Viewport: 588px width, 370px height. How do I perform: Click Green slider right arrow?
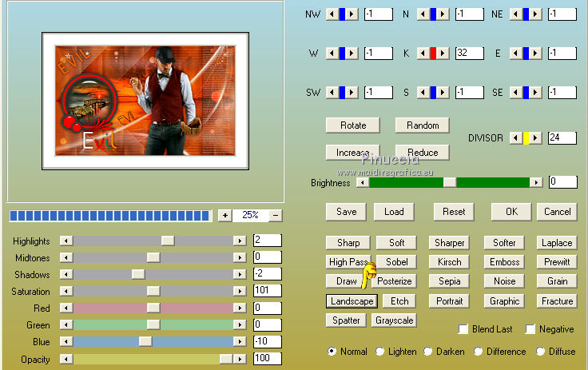240,324
